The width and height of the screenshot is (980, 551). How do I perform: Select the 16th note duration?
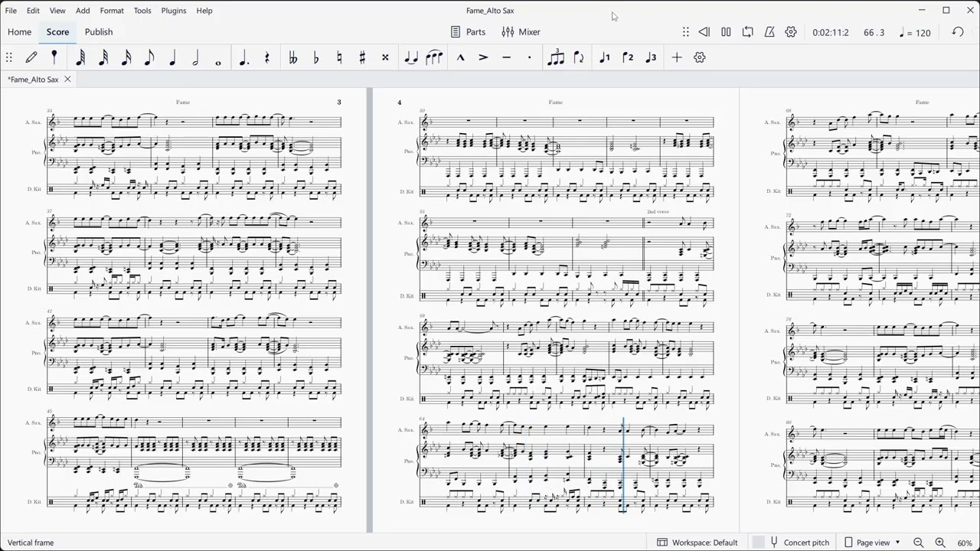[x=126, y=57]
